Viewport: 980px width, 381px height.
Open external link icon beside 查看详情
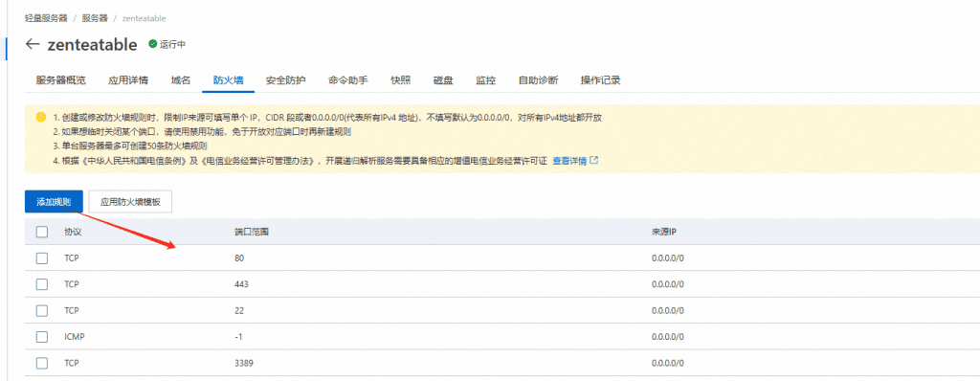click(x=593, y=160)
